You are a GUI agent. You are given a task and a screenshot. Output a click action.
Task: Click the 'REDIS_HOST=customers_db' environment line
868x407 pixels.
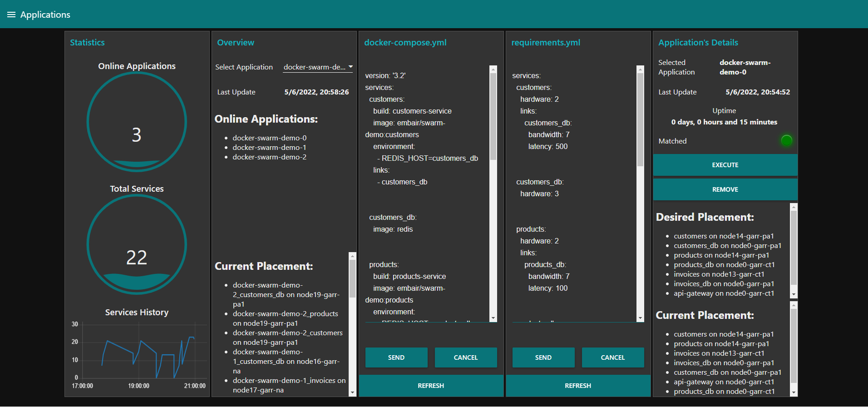point(428,158)
